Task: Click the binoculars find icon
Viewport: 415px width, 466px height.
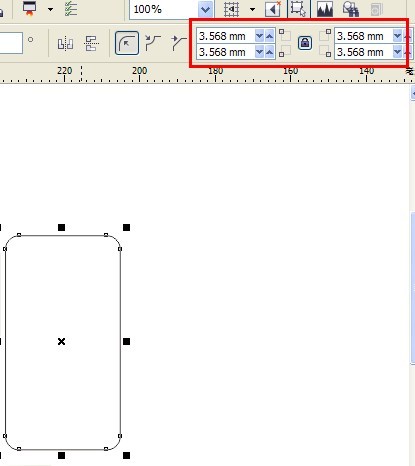Action: coord(351,9)
